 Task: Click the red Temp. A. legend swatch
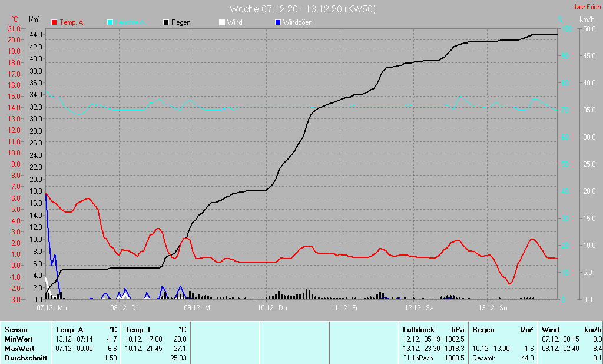pos(54,22)
